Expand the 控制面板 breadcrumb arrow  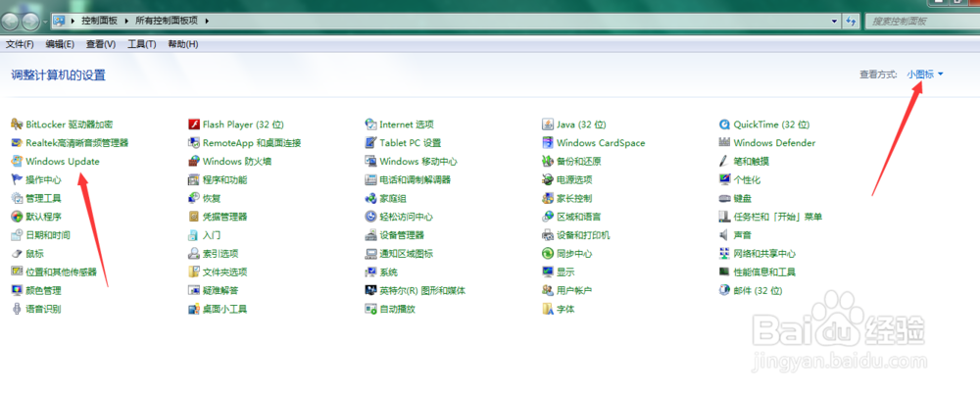127,21
